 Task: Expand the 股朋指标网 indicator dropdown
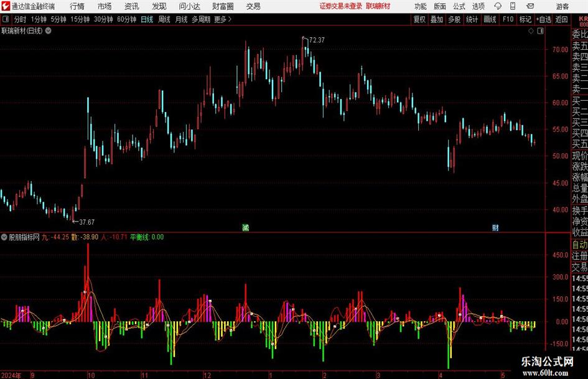[4, 237]
